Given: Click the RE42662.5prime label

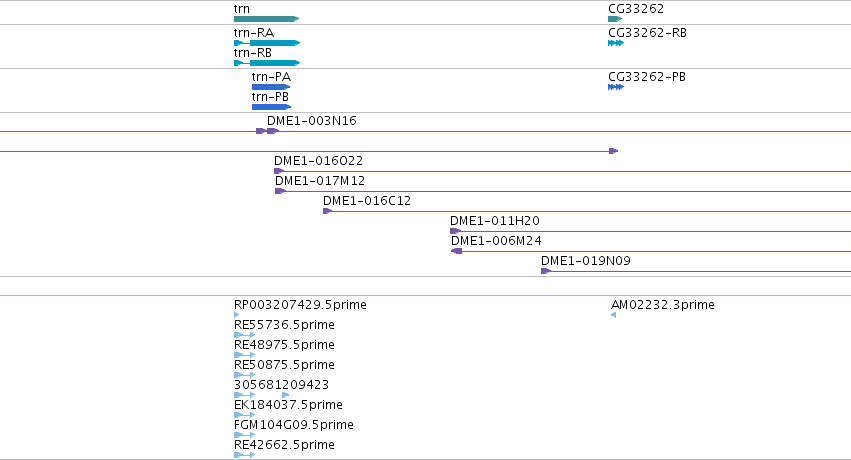Looking at the screenshot, I should pos(284,445).
